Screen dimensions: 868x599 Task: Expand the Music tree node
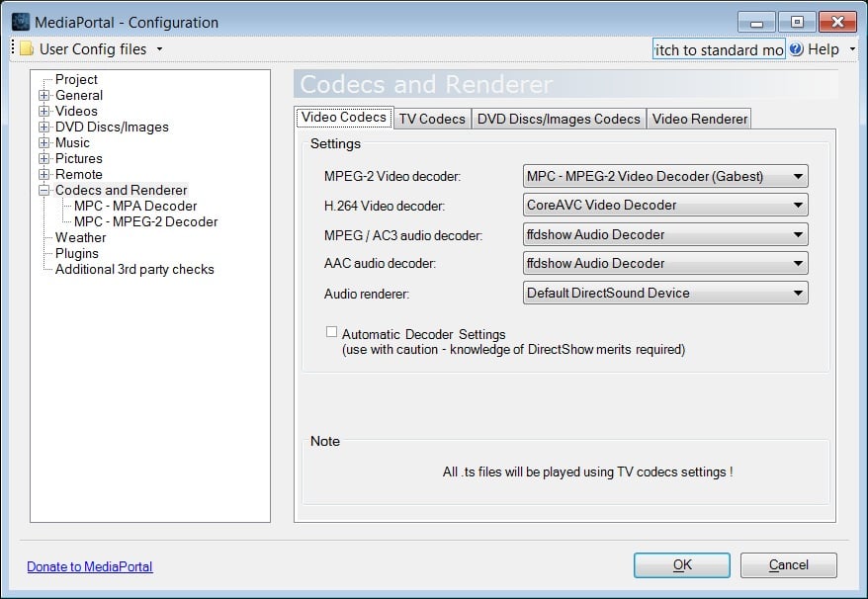(x=44, y=143)
